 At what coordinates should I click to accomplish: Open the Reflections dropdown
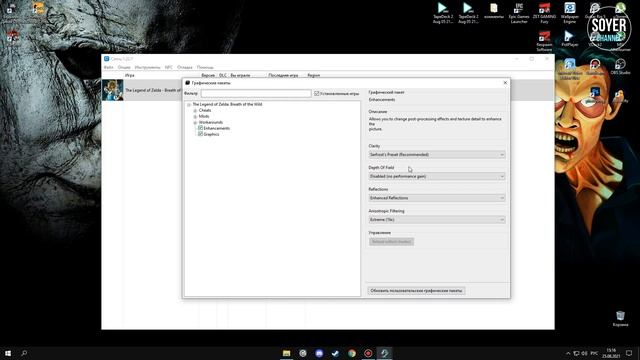click(x=437, y=198)
